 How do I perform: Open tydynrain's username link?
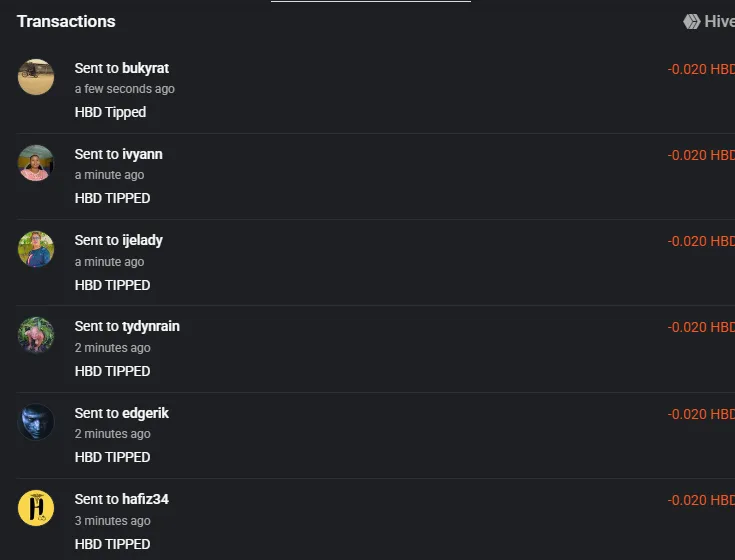pos(150,326)
